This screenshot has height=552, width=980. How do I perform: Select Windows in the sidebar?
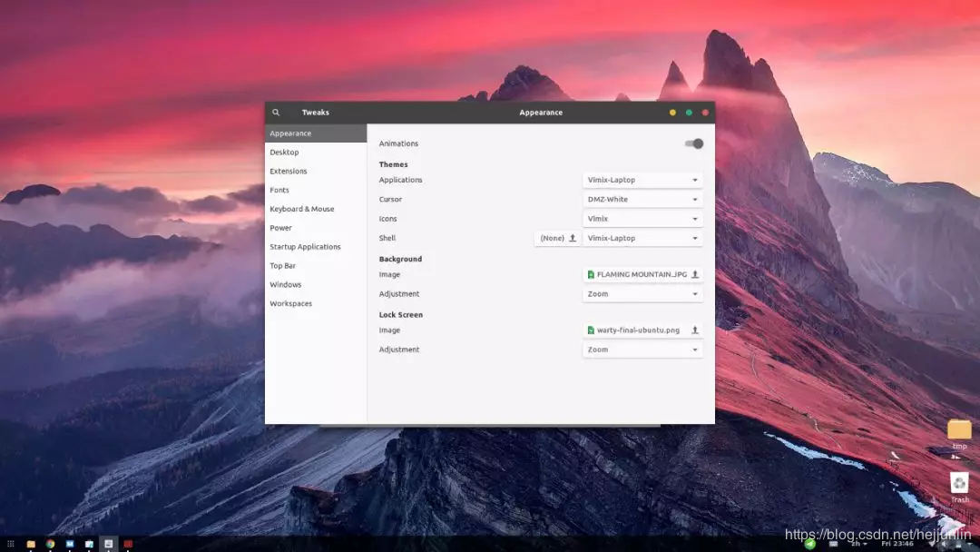pyautogui.click(x=316, y=284)
